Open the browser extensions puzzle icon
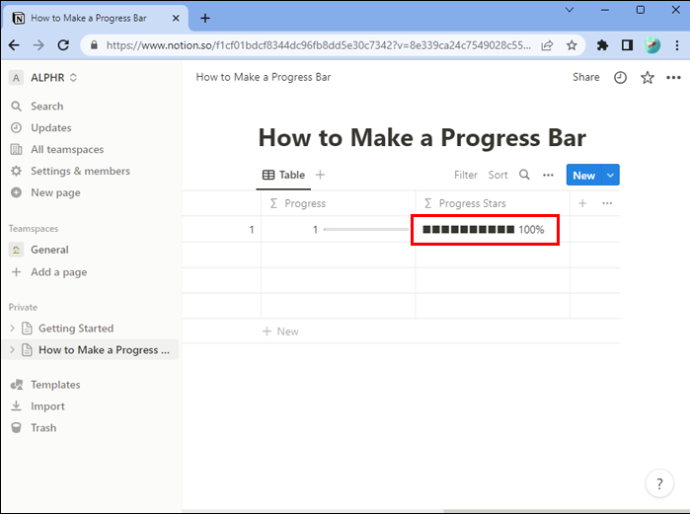690x514 pixels. pyautogui.click(x=602, y=45)
